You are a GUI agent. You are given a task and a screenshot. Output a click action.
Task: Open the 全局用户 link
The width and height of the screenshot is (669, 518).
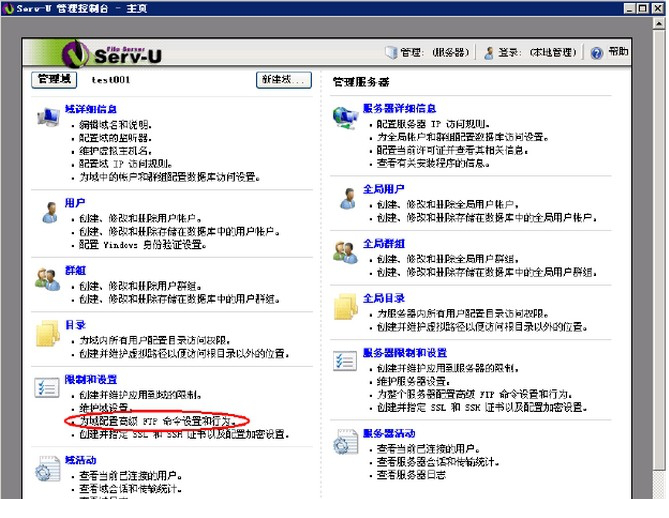point(384,189)
